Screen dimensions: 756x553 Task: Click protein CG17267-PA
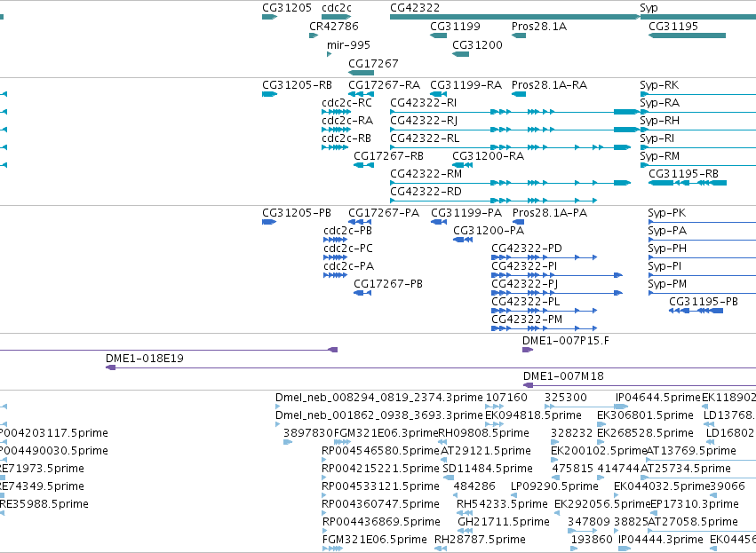(x=360, y=222)
